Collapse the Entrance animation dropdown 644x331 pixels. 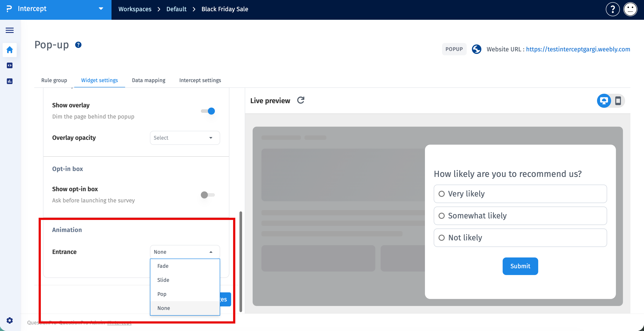(185, 252)
